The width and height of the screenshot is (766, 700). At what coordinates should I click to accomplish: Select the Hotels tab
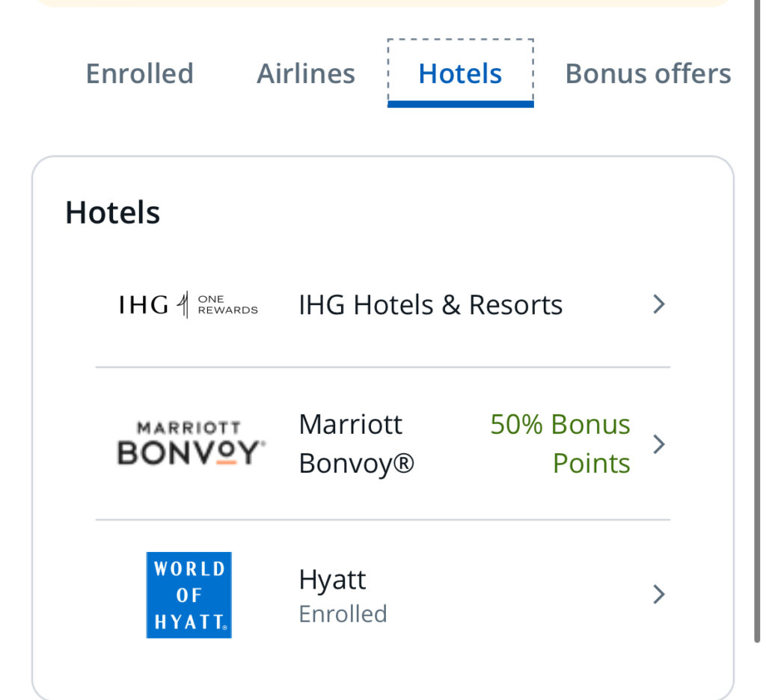click(460, 74)
